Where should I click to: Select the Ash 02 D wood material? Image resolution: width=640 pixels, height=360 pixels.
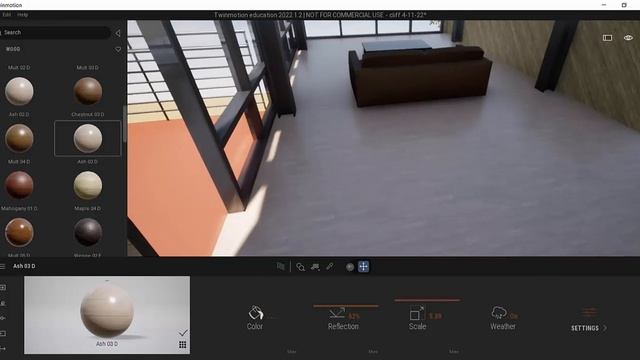19,91
